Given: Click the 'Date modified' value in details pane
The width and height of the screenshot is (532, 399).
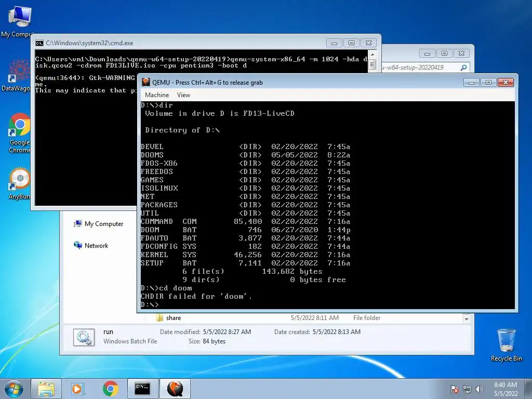Looking at the screenshot, I should (227, 332).
